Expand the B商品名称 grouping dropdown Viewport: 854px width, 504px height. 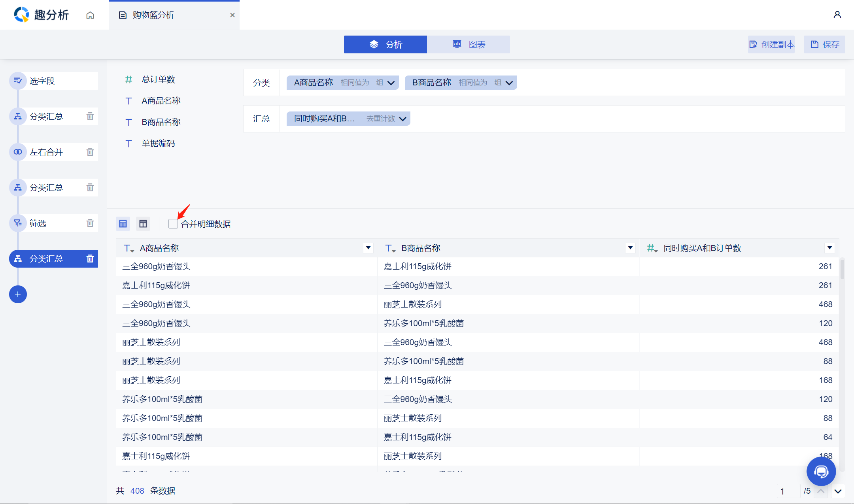pyautogui.click(x=509, y=83)
